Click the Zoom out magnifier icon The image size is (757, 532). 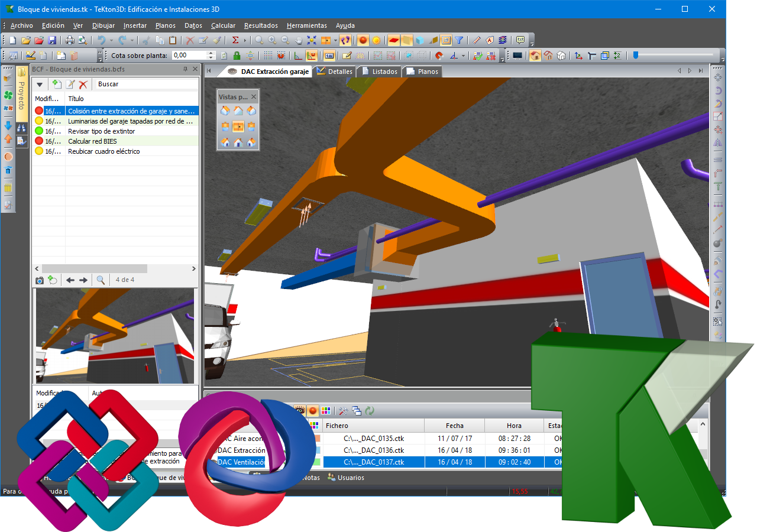[285, 40]
